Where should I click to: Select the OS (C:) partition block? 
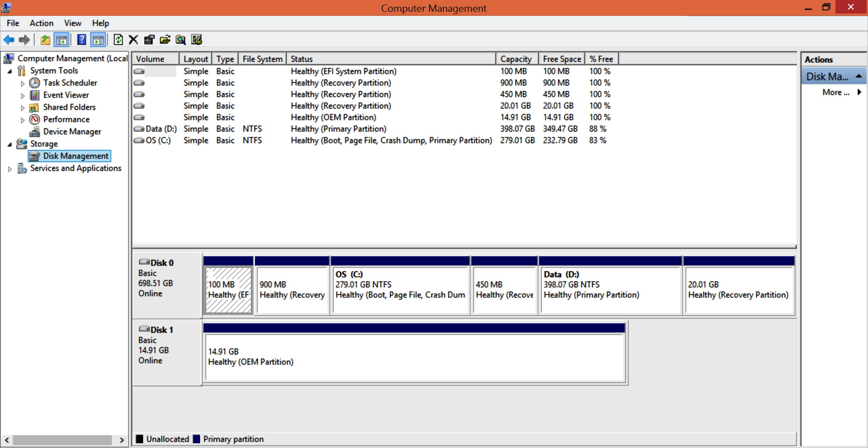coord(400,290)
